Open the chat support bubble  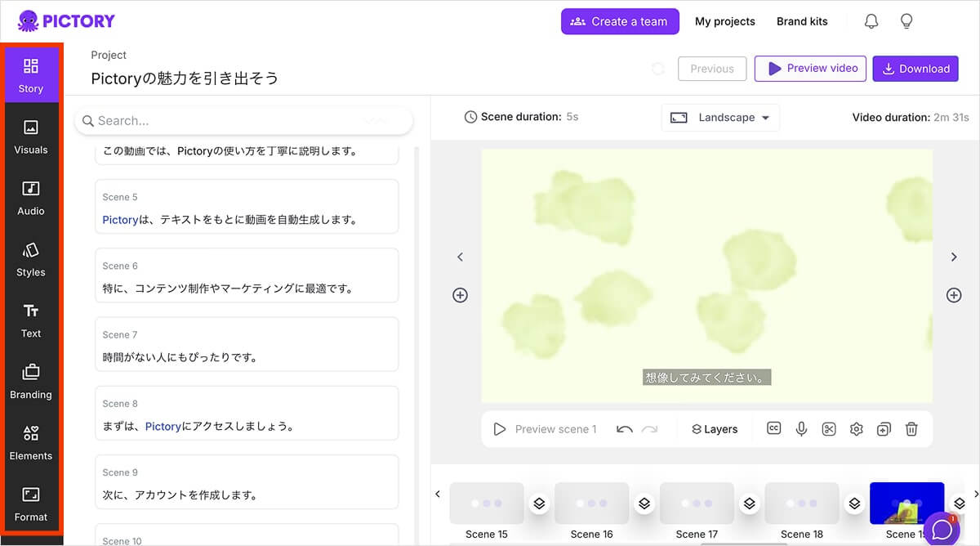[x=942, y=528]
